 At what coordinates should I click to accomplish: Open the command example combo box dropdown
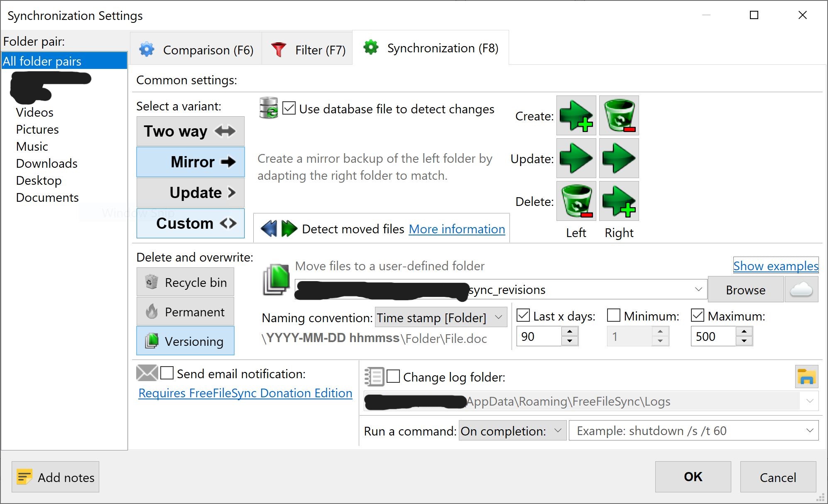click(x=810, y=431)
